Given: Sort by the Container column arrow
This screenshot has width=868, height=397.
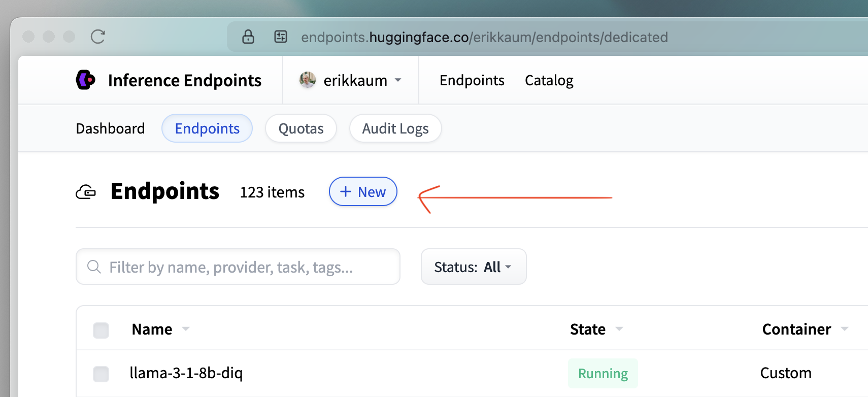Looking at the screenshot, I should coord(845,329).
